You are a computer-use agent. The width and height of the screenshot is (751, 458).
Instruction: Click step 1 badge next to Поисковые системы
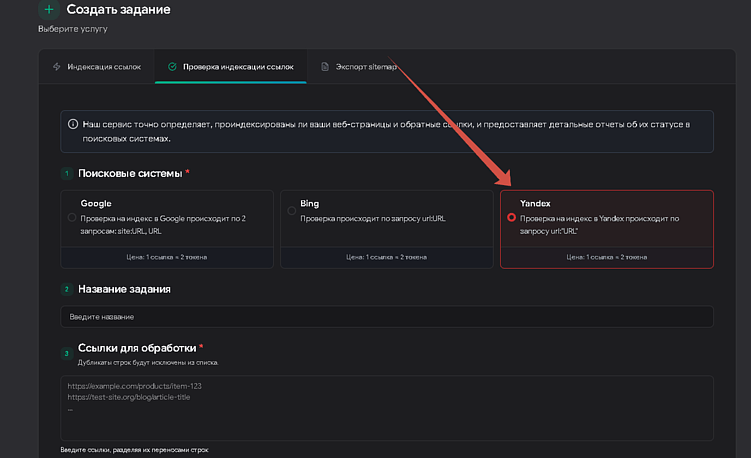(66, 174)
